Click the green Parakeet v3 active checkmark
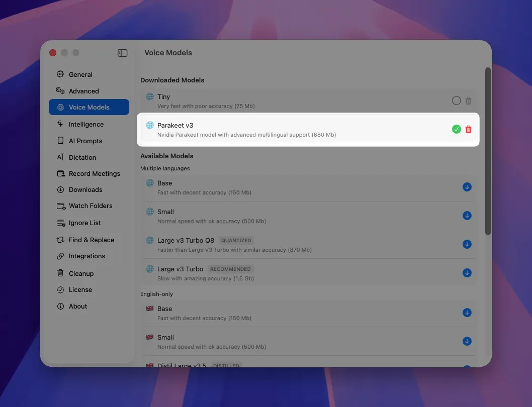This screenshot has width=532, height=407. pos(457,129)
